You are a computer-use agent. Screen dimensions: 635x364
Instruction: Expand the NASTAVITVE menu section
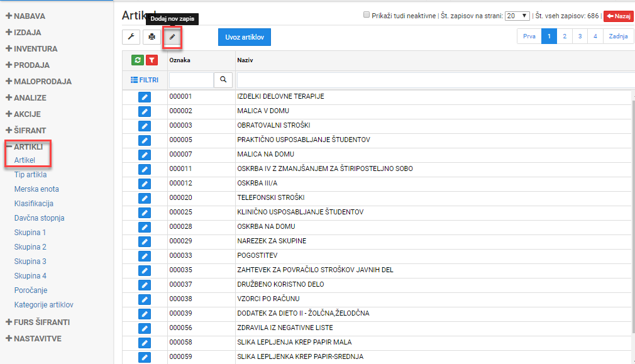[33, 338]
